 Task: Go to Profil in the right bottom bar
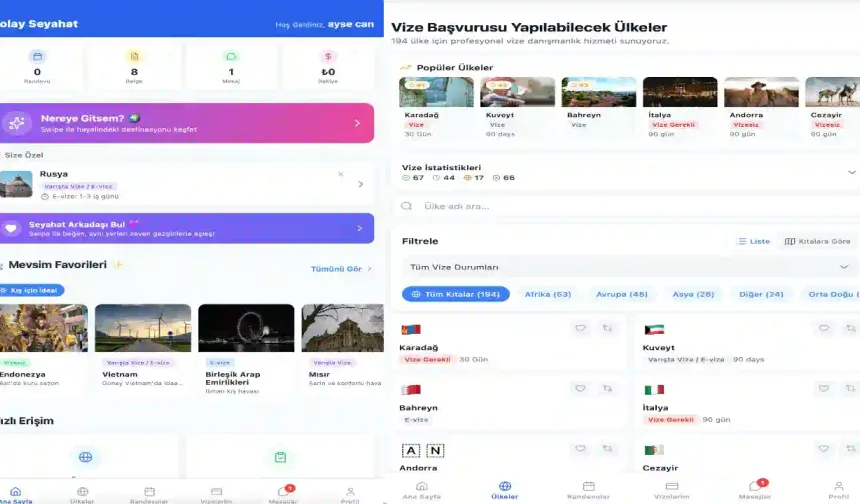coord(838,487)
